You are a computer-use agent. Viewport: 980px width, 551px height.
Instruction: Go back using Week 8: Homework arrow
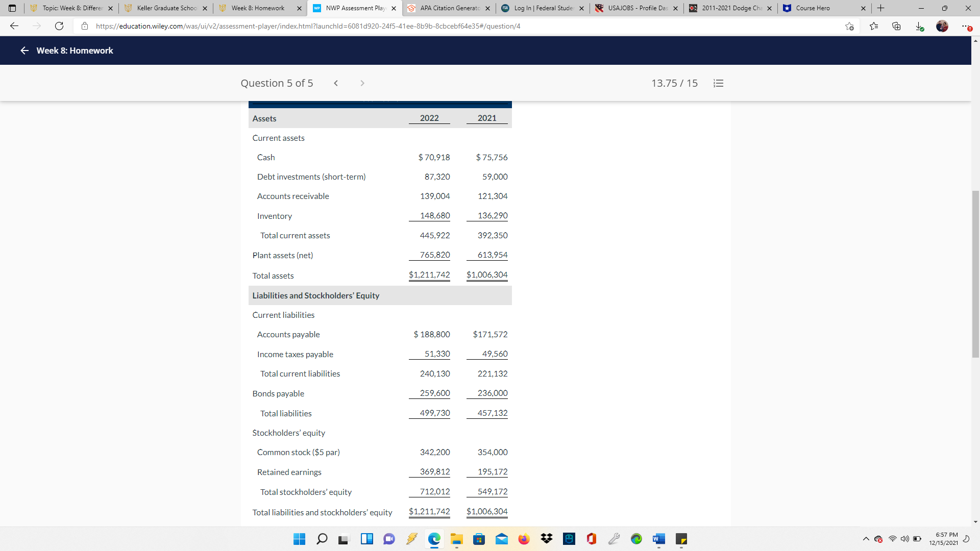point(24,51)
